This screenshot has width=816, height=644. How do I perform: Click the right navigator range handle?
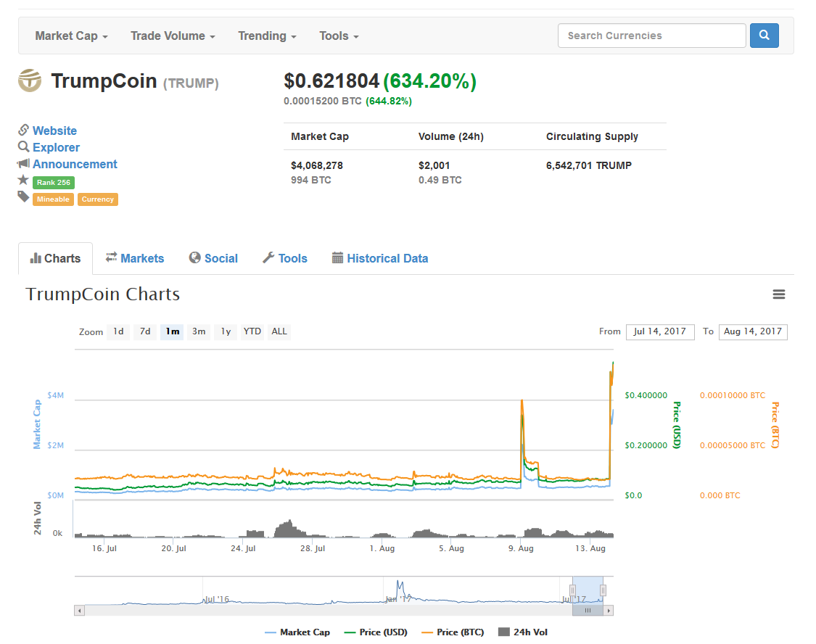click(x=603, y=590)
